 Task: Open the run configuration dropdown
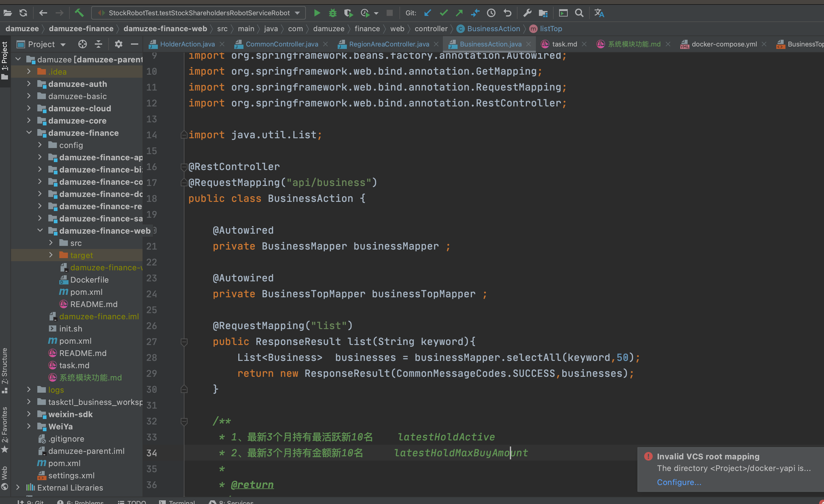pyautogui.click(x=297, y=13)
